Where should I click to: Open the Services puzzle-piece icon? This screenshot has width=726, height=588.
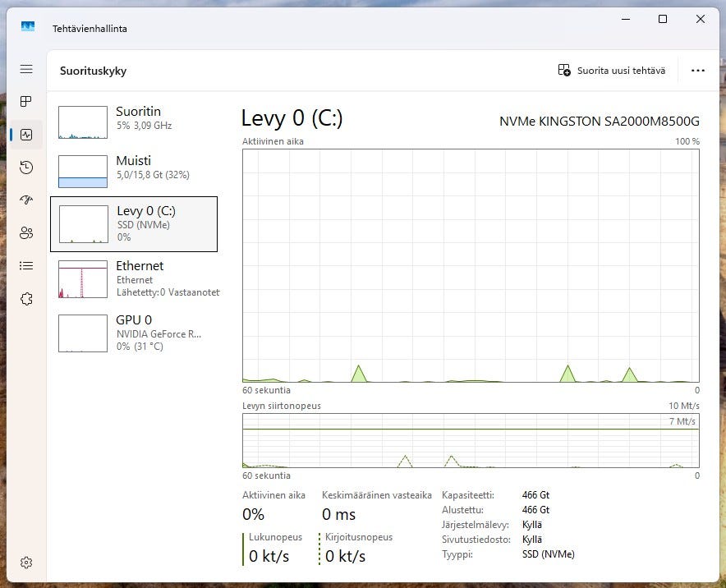coord(26,299)
